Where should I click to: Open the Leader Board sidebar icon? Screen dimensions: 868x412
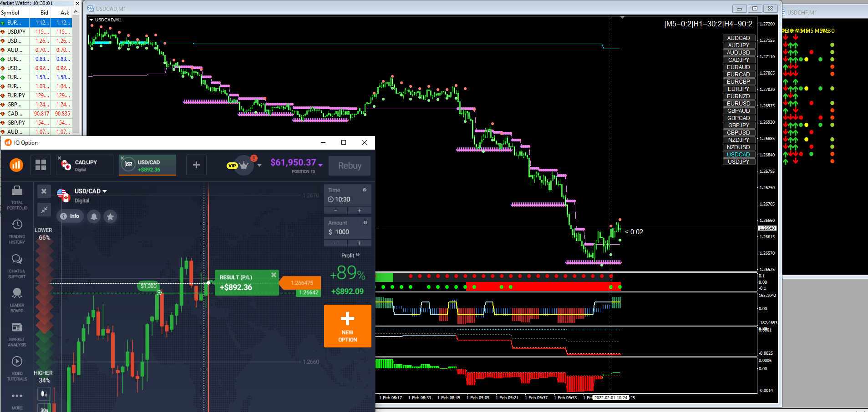[x=17, y=301]
